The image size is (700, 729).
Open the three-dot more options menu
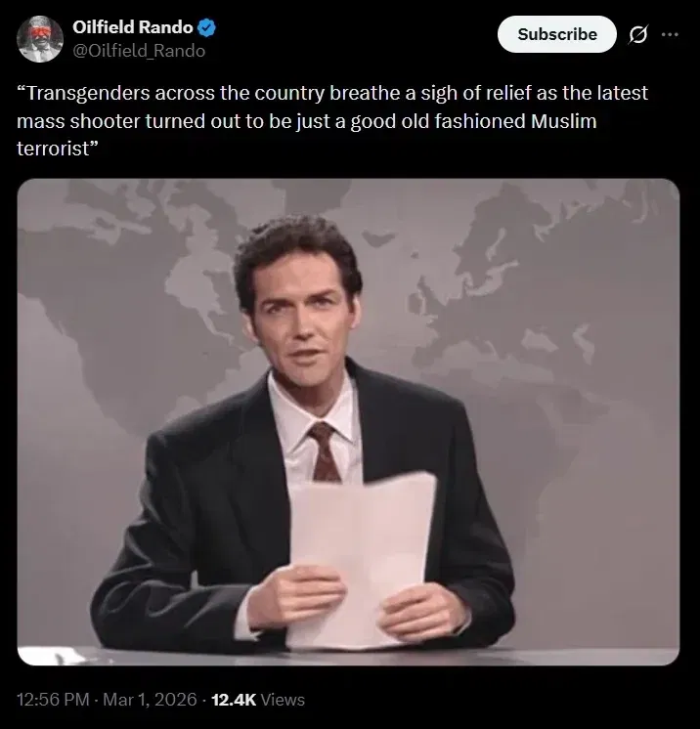click(x=670, y=34)
